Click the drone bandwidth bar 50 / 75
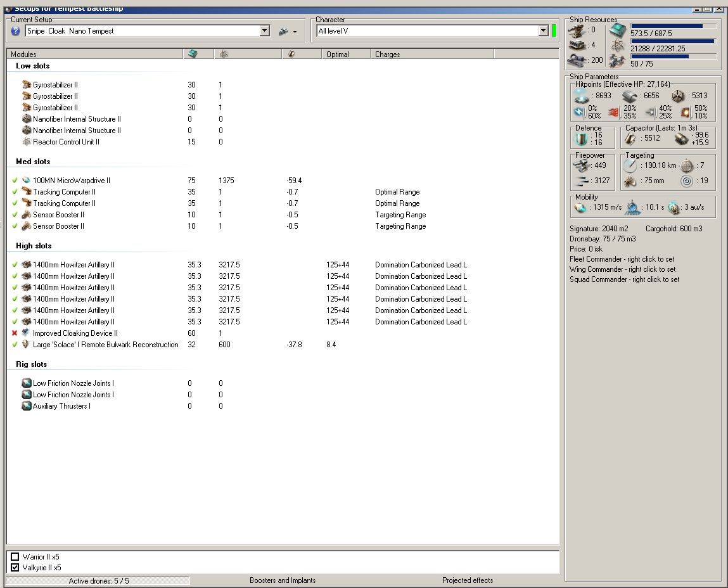Screen dimensions: 728x588 [x=674, y=56]
